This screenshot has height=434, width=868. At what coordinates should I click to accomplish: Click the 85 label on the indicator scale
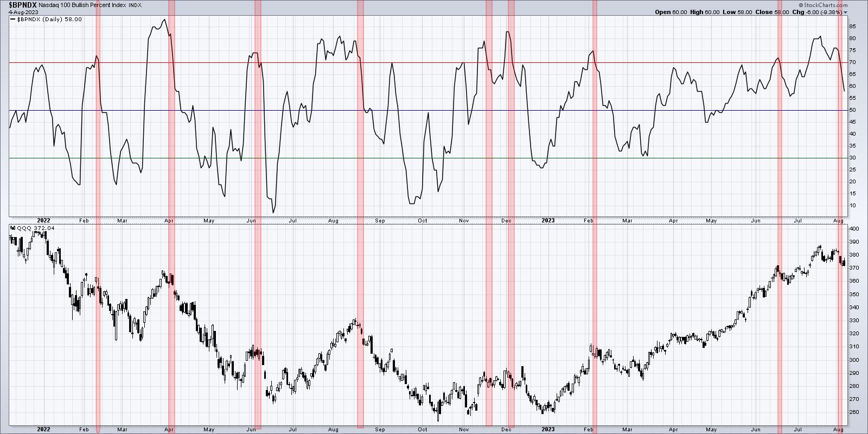[852, 27]
